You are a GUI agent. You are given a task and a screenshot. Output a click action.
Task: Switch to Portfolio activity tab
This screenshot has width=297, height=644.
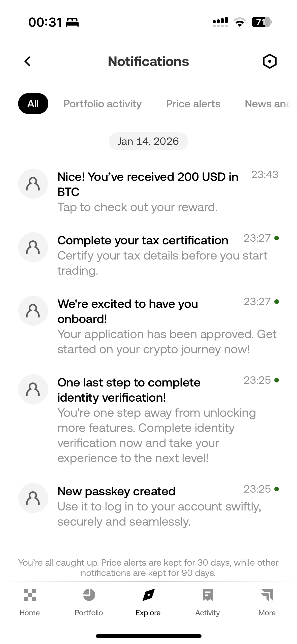point(103,104)
